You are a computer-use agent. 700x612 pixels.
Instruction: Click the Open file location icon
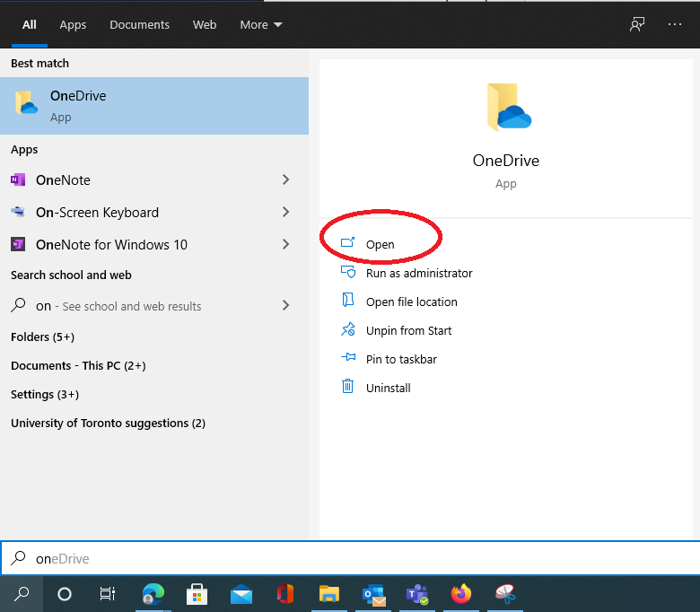(x=348, y=300)
